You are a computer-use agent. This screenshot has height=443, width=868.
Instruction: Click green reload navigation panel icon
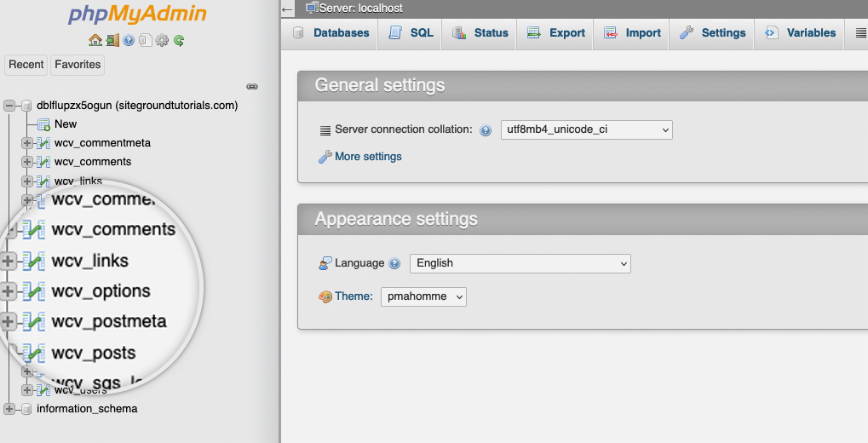[179, 40]
